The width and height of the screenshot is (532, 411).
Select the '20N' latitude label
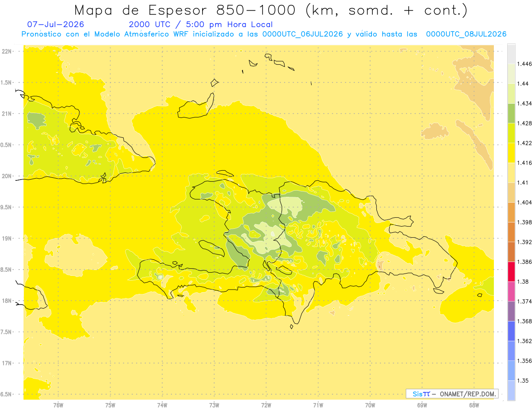pyautogui.click(x=6, y=176)
